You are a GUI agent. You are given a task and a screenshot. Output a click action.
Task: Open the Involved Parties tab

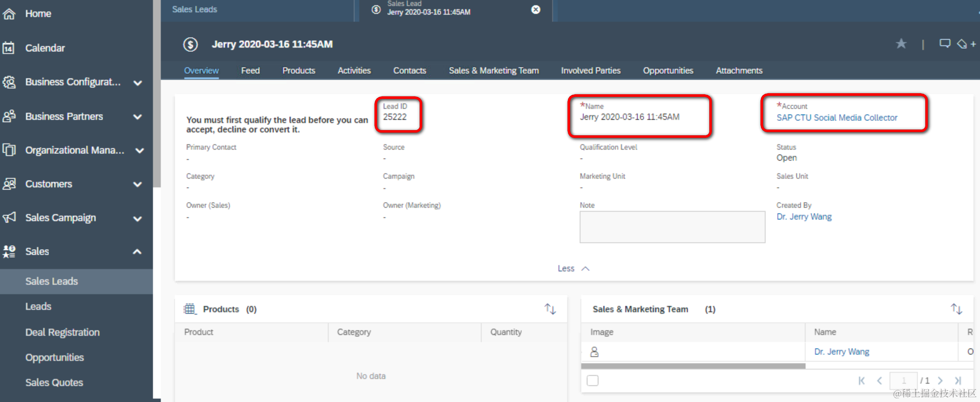click(591, 71)
